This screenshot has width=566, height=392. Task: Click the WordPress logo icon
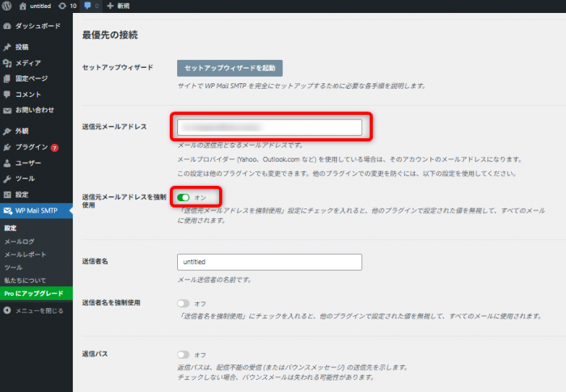tap(6, 6)
